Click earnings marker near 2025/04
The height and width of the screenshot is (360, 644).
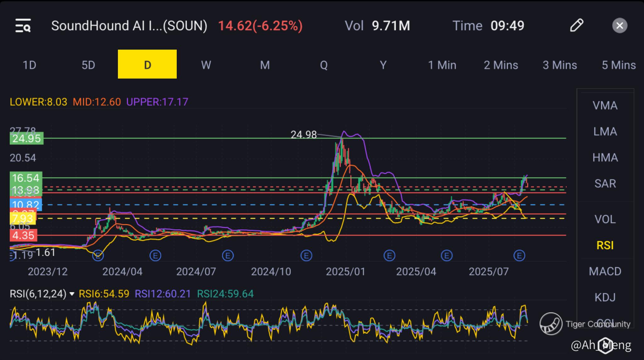(x=447, y=256)
